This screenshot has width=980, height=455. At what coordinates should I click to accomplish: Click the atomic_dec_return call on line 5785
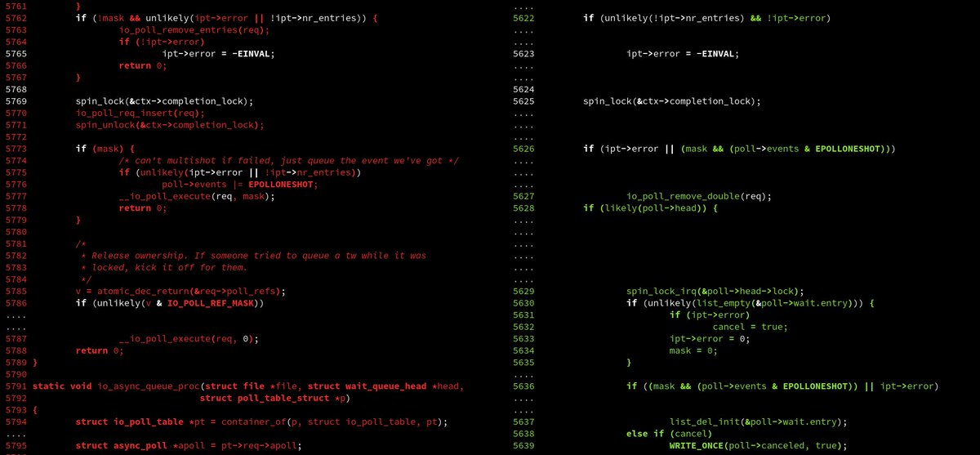tap(198, 291)
